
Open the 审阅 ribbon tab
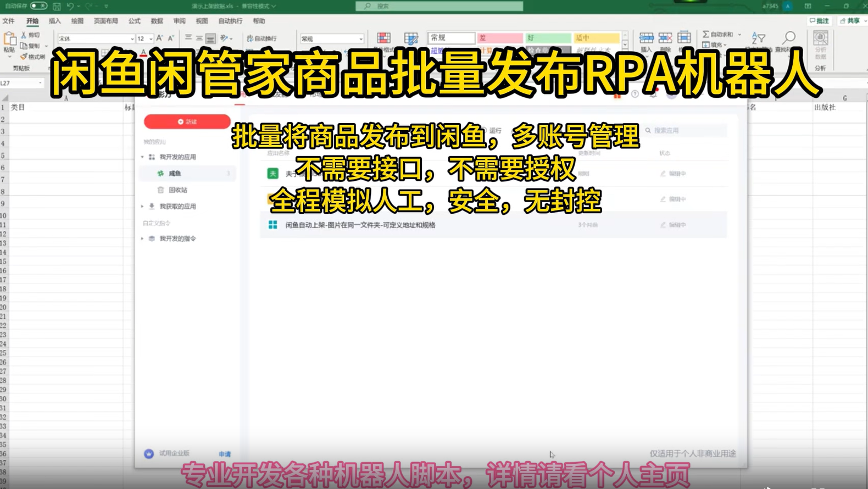pyautogui.click(x=180, y=21)
